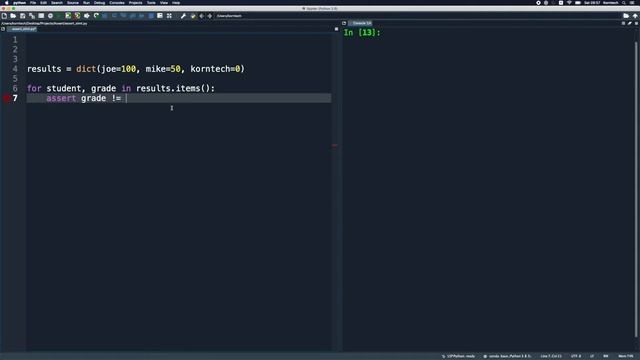The height and width of the screenshot is (360, 640).
Task: Open the Edit menu
Action: 43,3
